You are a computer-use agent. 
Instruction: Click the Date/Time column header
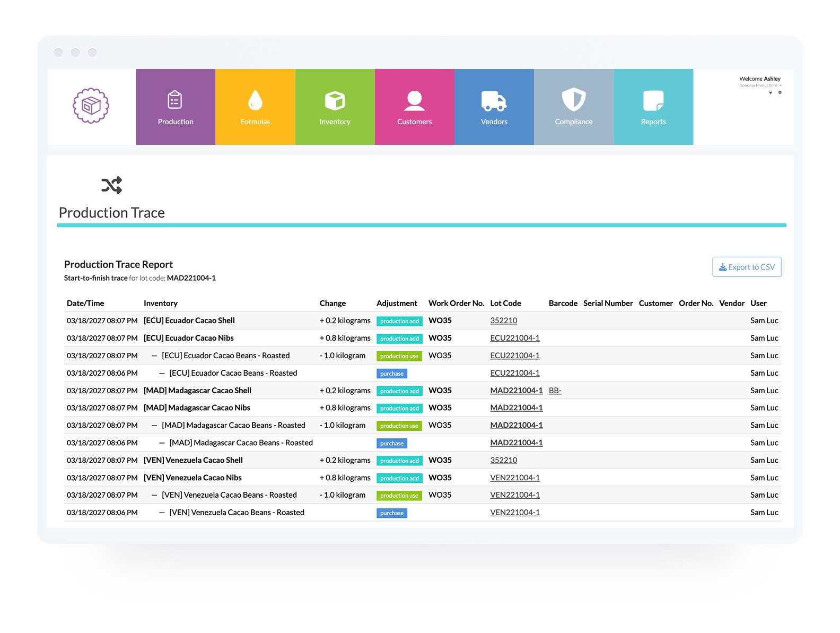coord(85,303)
